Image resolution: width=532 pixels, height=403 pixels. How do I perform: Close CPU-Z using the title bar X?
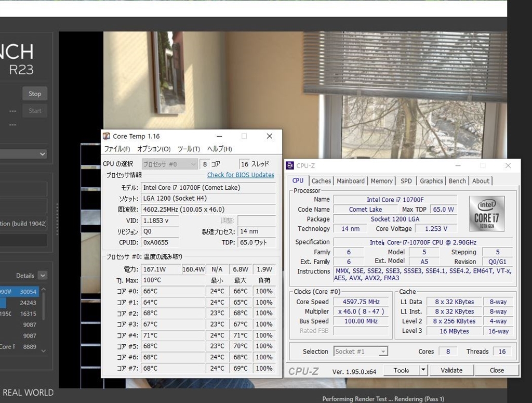pos(508,166)
